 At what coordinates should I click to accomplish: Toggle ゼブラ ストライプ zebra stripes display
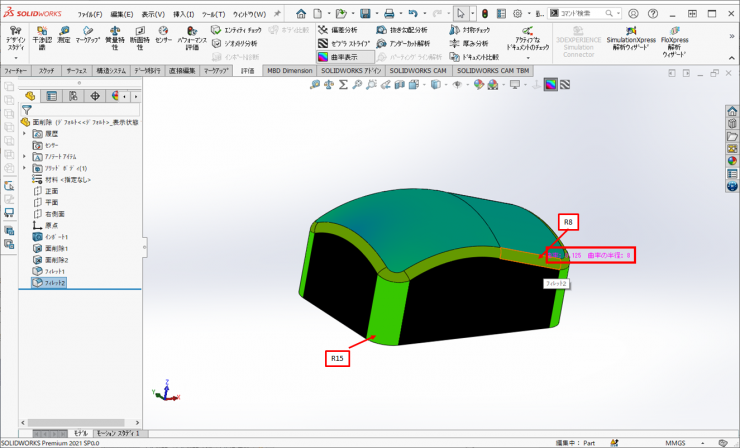(344, 44)
